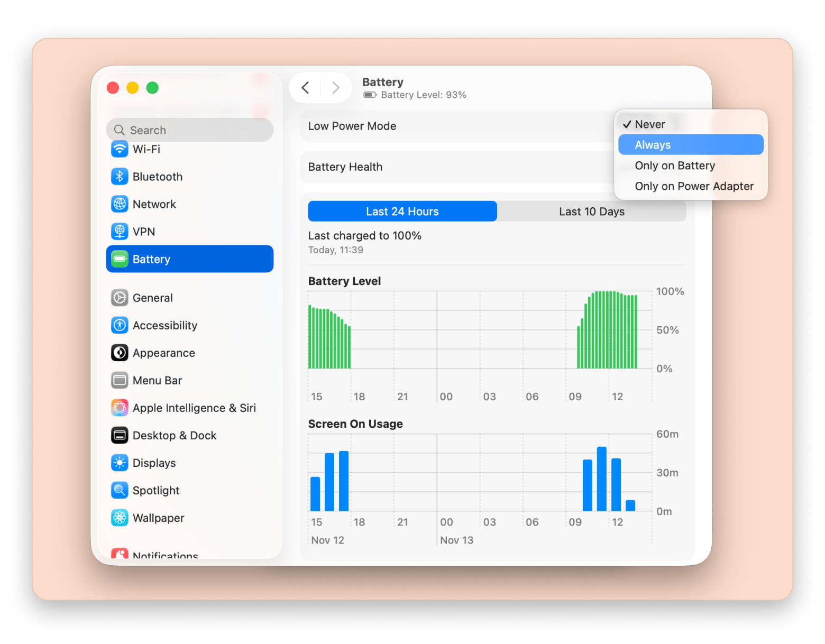825x644 pixels.
Task: Select the VPN icon in sidebar
Action: (x=120, y=231)
